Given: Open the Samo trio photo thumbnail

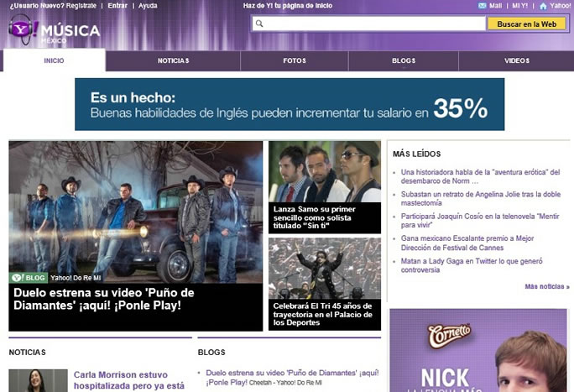Looking at the screenshot, I should 325,172.
